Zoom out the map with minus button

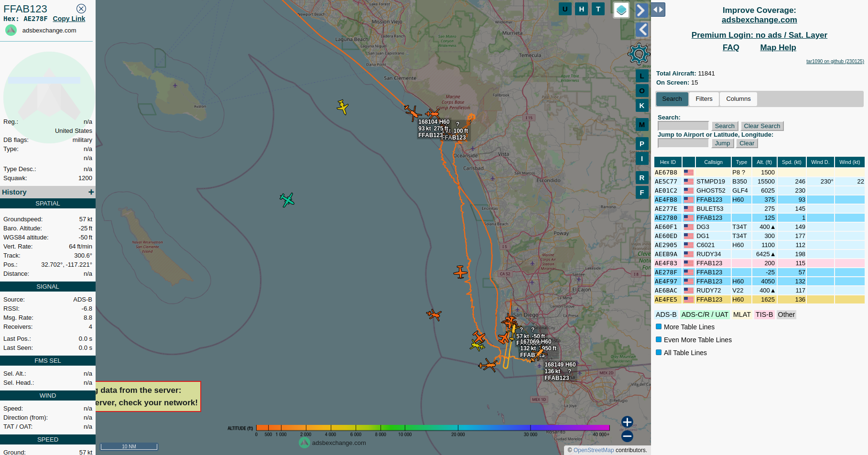coord(627,436)
